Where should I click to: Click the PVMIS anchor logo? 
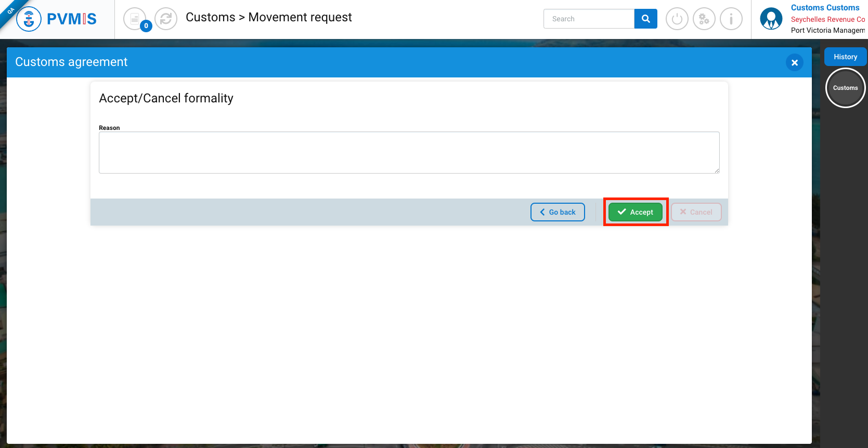coord(29,19)
